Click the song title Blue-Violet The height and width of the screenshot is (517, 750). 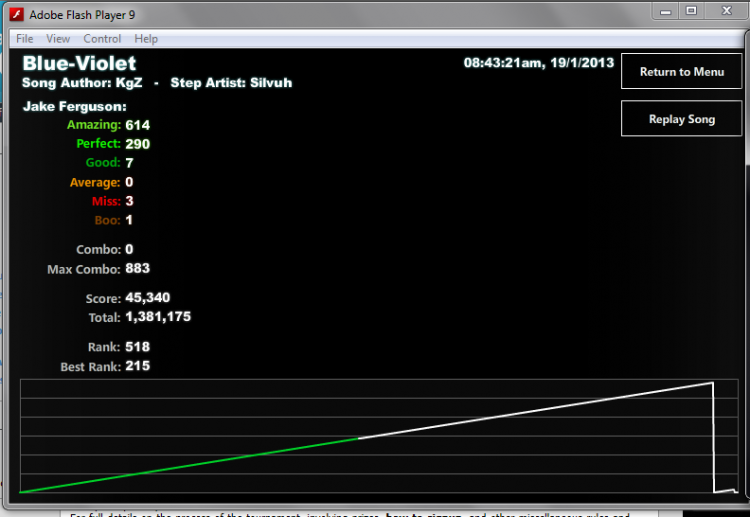79,64
